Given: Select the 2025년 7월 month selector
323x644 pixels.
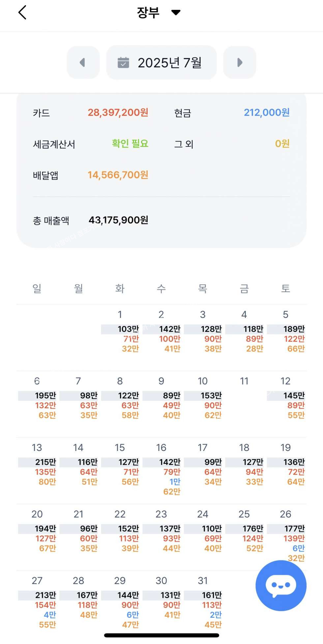Looking at the screenshot, I should tap(161, 63).
